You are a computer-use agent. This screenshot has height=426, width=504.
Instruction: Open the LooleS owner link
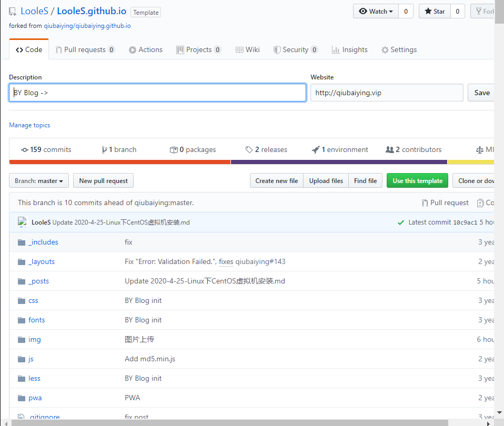pos(34,11)
